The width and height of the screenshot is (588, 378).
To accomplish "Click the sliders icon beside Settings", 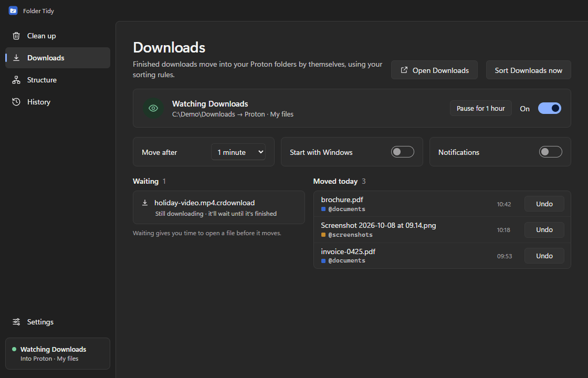I will click(16, 322).
